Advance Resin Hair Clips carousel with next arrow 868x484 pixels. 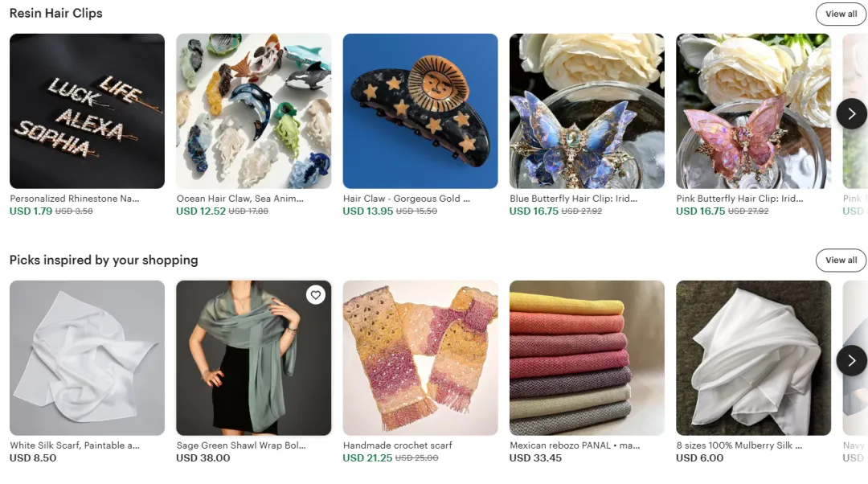pos(851,113)
